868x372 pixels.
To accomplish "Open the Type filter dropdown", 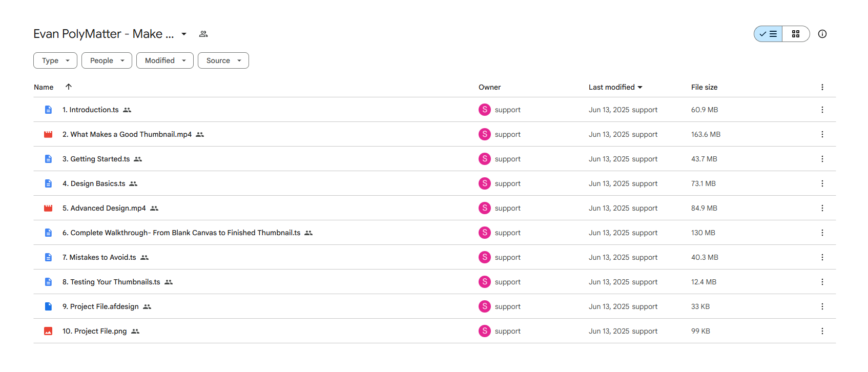I will [x=55, y=60].
